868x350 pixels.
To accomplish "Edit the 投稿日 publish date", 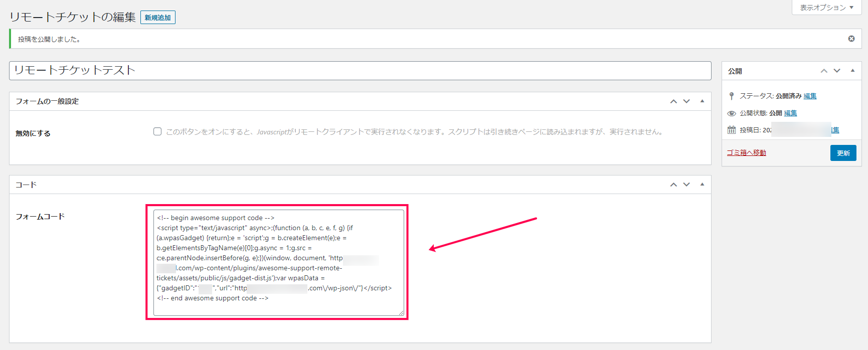I will pos(835,130).
